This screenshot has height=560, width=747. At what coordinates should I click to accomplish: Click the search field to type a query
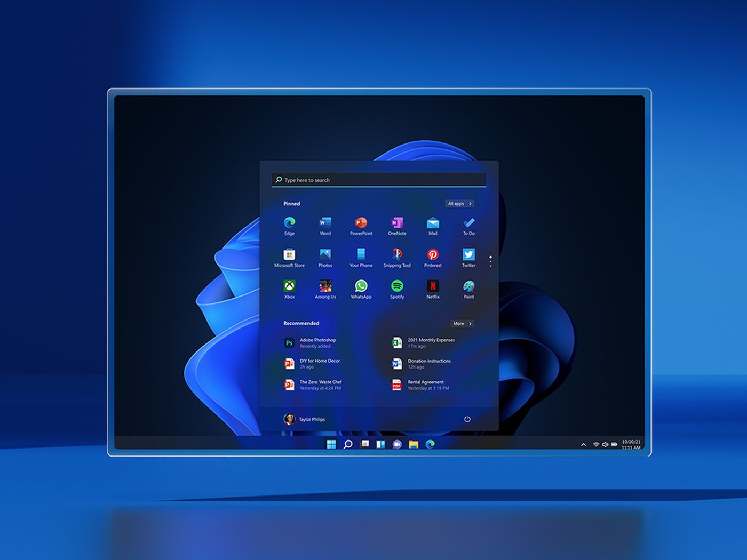click(x=380, y=180)
